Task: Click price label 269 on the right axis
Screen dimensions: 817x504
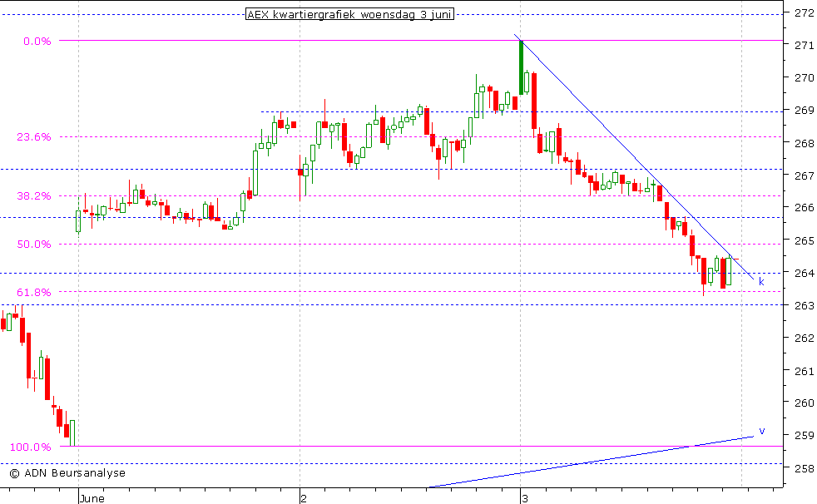Action: pos(805,111)
